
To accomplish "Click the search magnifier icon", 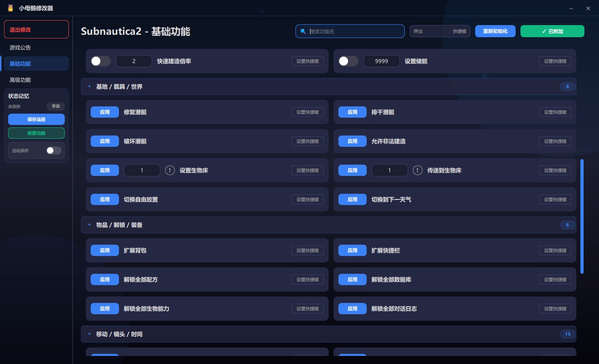I will coord(303,31).
